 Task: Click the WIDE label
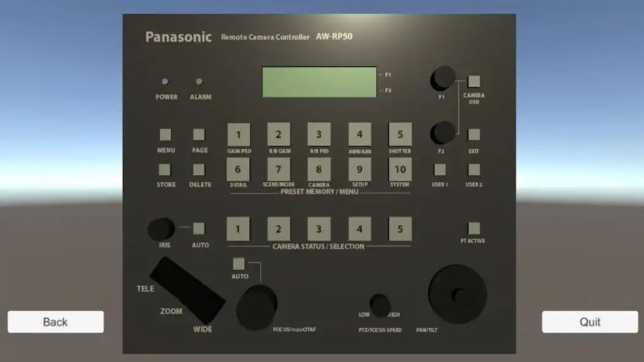point(203,329)
